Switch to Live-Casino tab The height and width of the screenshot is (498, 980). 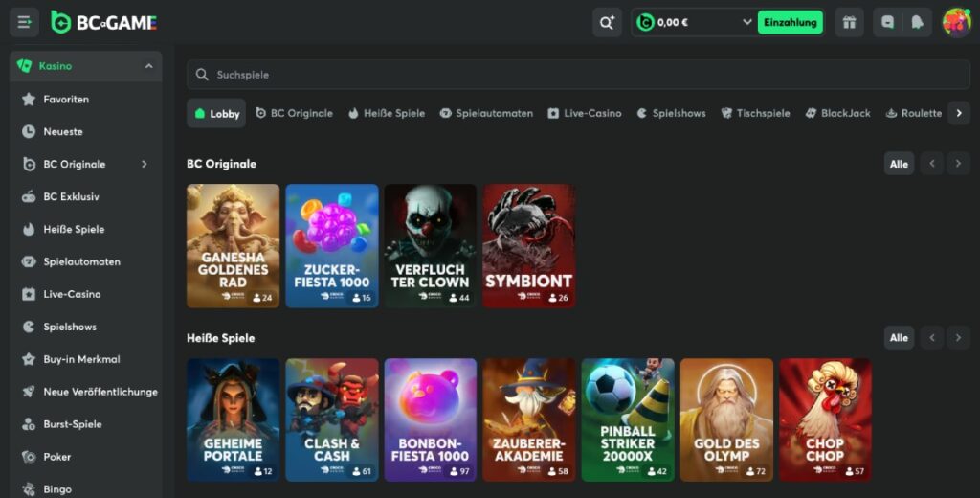pyautogui.click(x=585, y=113)
